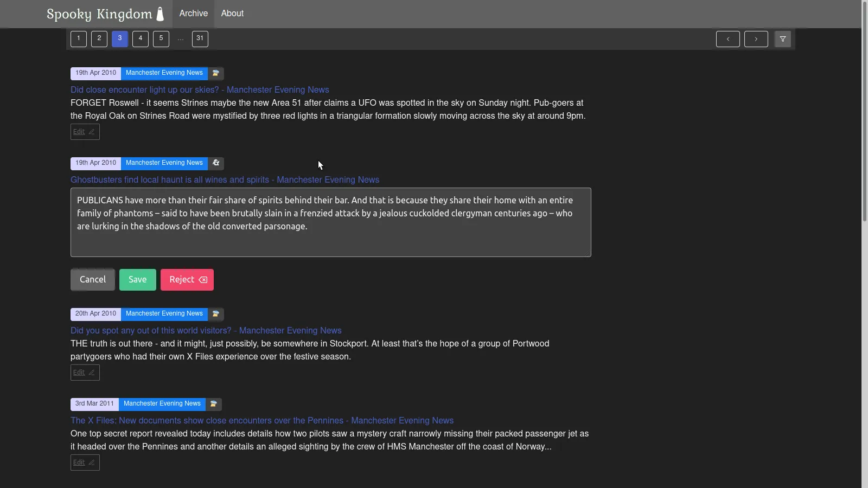Image resolution: width=868 pixels, height=488 pixels.
Task: Click inside the PUBLICANS summary text area
Action: tap(330, 222)
